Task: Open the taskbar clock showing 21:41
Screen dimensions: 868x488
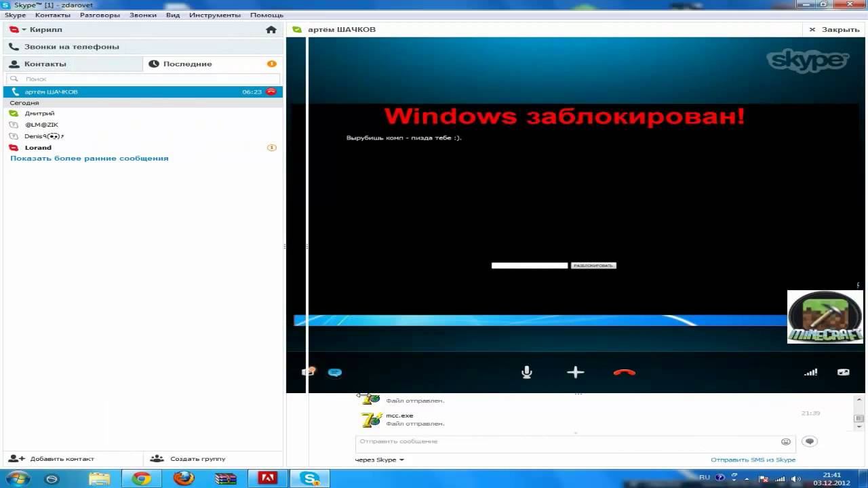Action: pyautogui.click(x=831, y=479)
